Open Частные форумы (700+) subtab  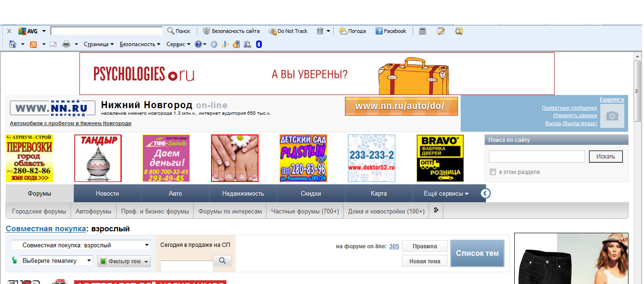(x=305, y=211)
